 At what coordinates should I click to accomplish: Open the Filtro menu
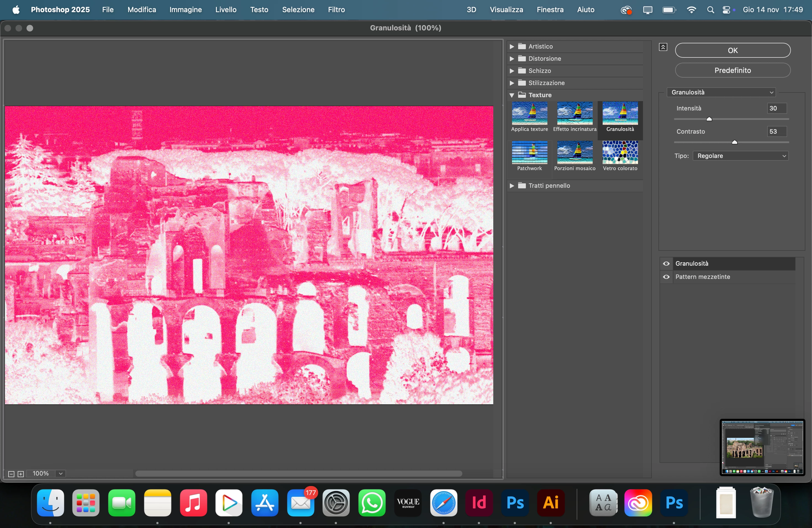(336, 10)
